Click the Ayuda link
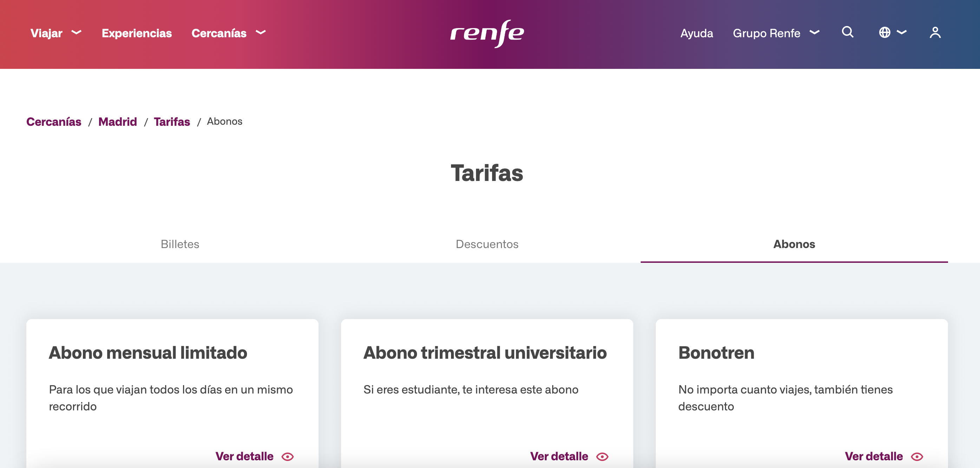Screen dimensions: 980x468 coord(697,33)
